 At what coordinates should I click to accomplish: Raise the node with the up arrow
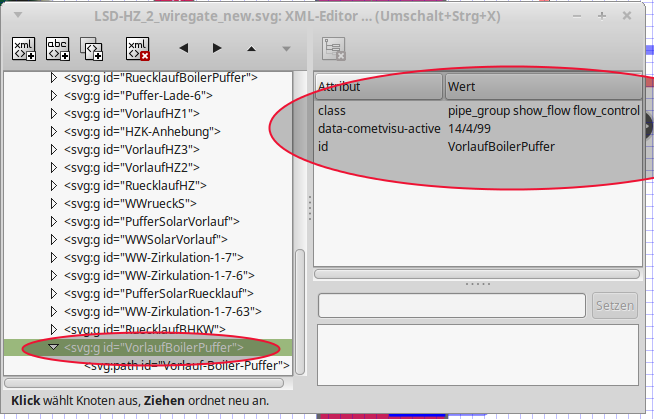coord(251,48)
